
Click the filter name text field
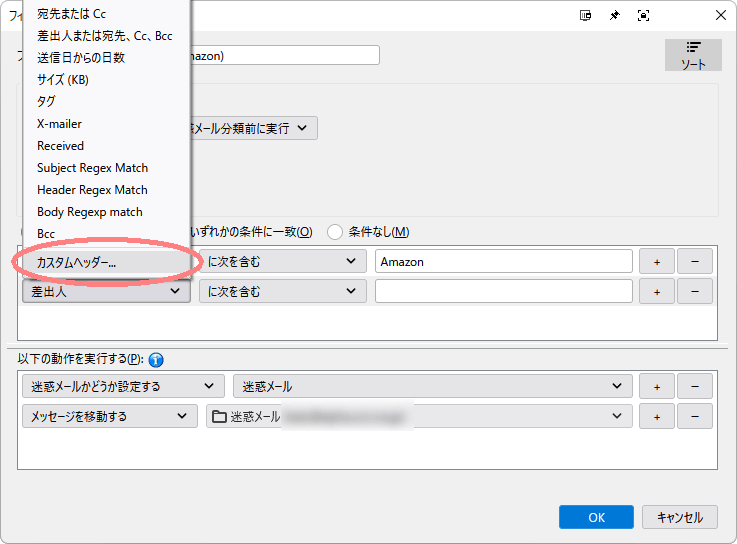[x=284, y=55]
